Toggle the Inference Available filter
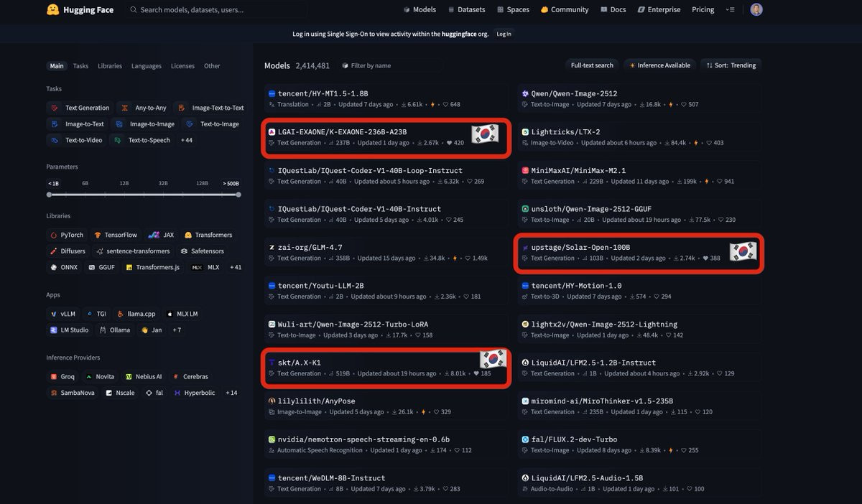 click(x=659, y=65)
